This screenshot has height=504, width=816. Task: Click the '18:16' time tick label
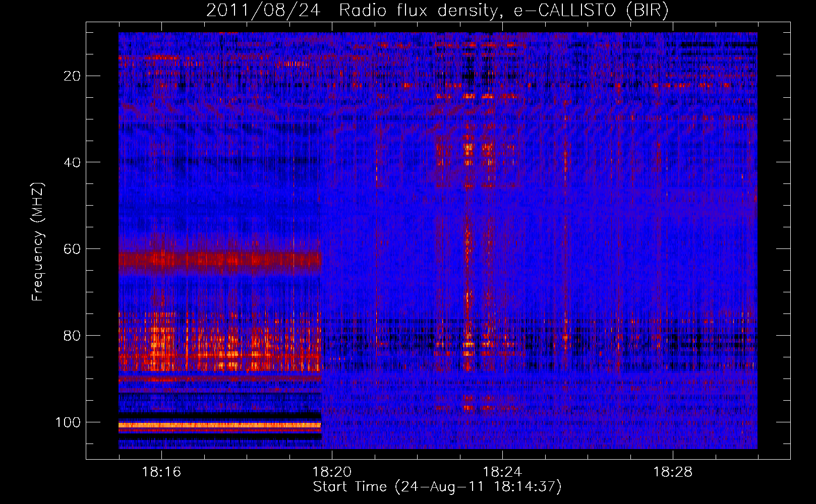click(161, 472)
